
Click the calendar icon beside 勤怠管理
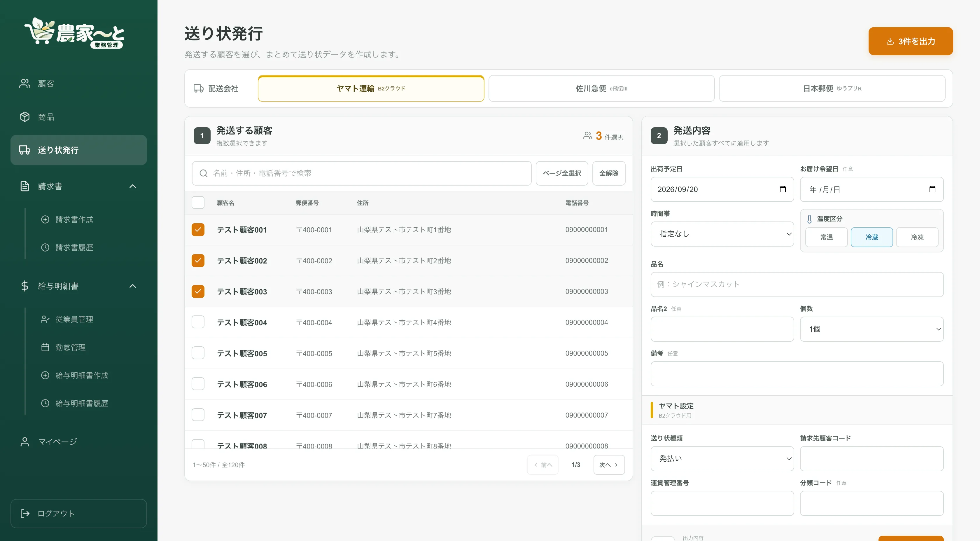(45, 347)
